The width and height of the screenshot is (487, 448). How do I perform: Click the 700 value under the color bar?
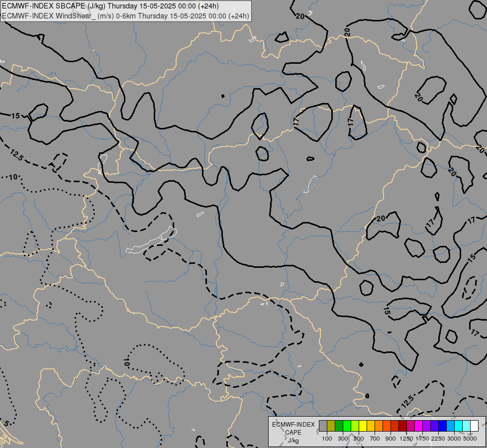point(375,439)
